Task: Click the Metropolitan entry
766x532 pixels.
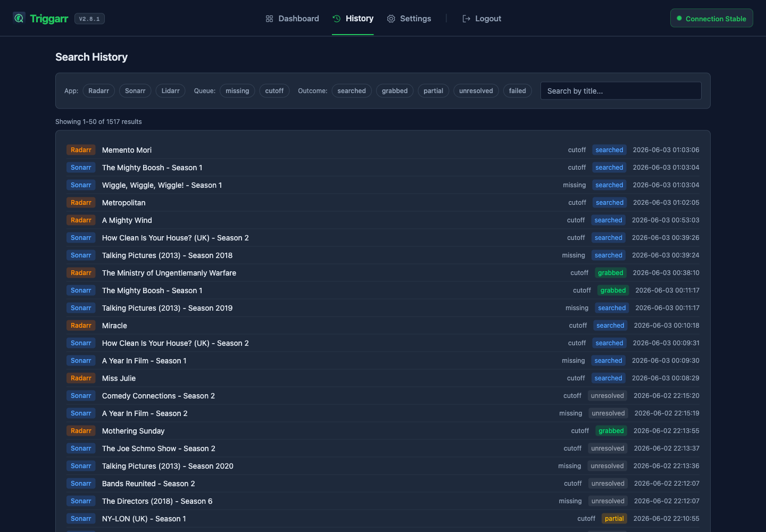Action: [x=123, y=203]
